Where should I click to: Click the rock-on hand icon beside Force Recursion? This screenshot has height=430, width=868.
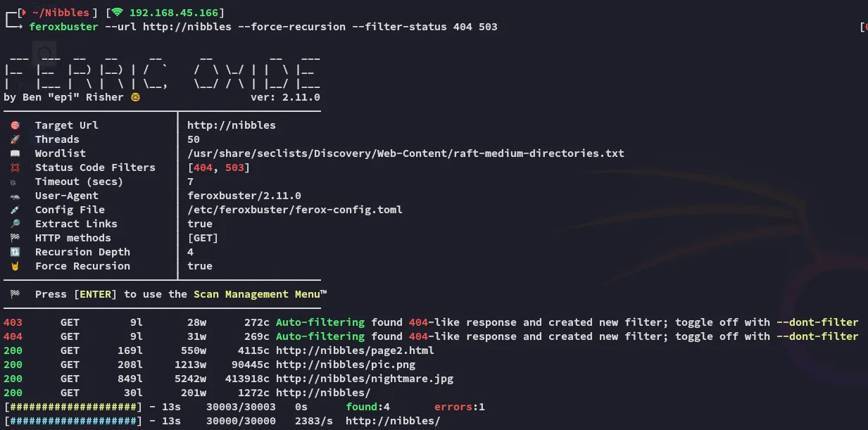tap(15, 266)
